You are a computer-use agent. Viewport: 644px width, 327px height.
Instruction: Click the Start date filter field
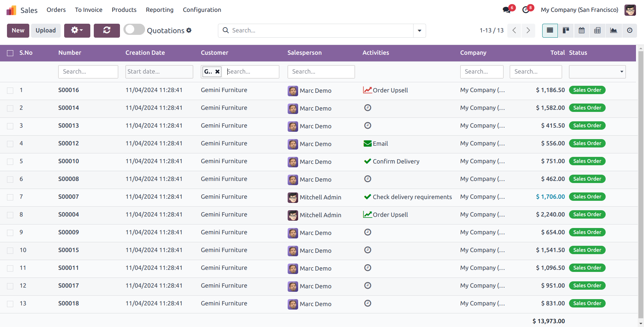click(159, 72)
